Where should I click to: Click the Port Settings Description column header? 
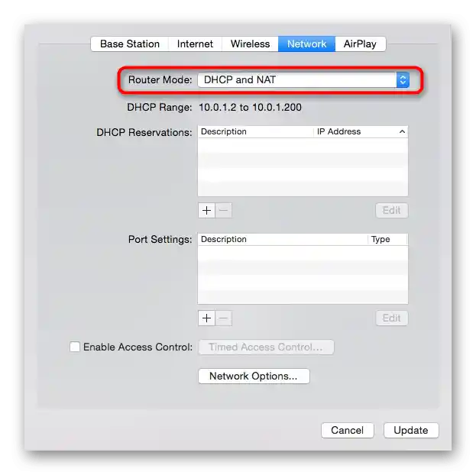(x=283, y=240)
